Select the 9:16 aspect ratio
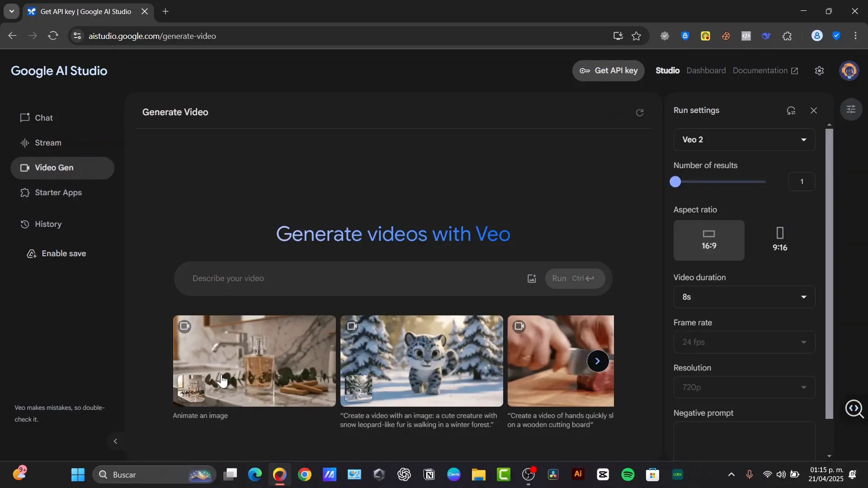 click(779, 240)
